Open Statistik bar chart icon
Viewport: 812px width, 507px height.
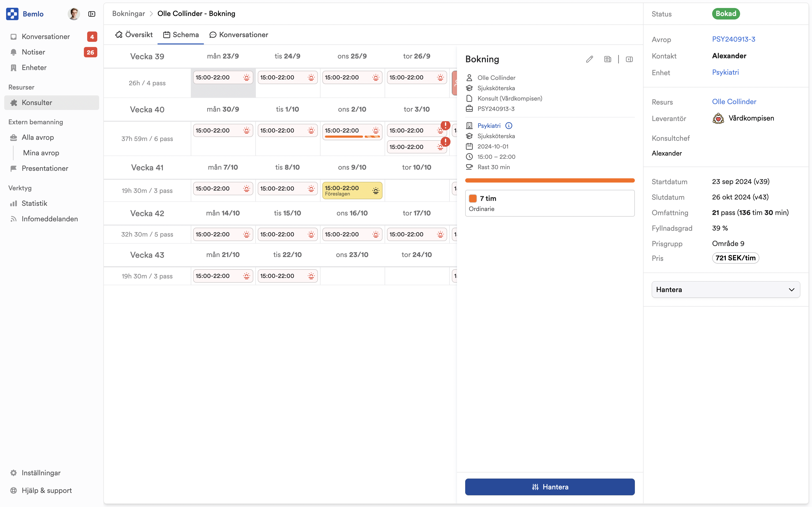[x=13, y=203]
